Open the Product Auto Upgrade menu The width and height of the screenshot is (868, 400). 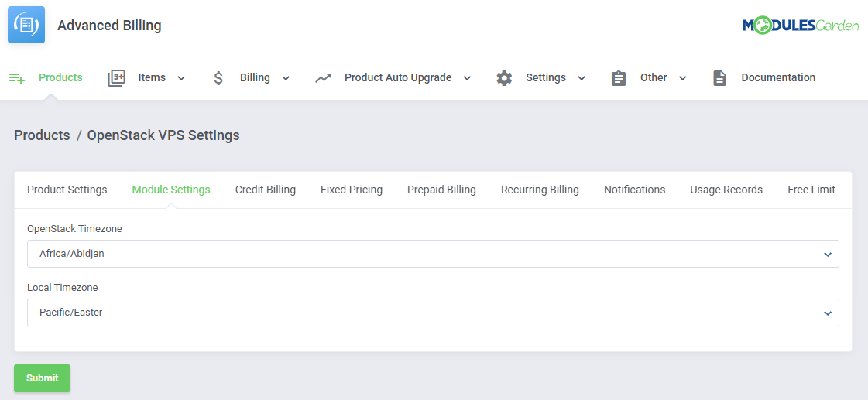(x=398, y=77)
